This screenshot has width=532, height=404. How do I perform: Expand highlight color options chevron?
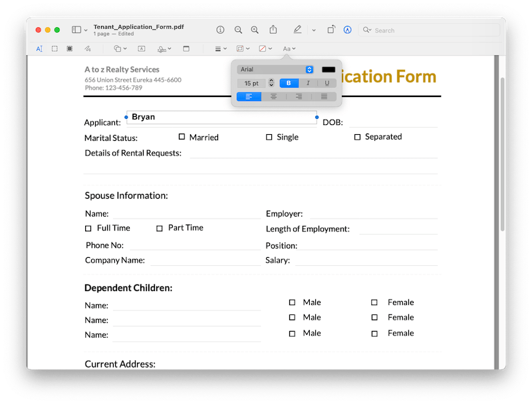click(x=314, y=30)
